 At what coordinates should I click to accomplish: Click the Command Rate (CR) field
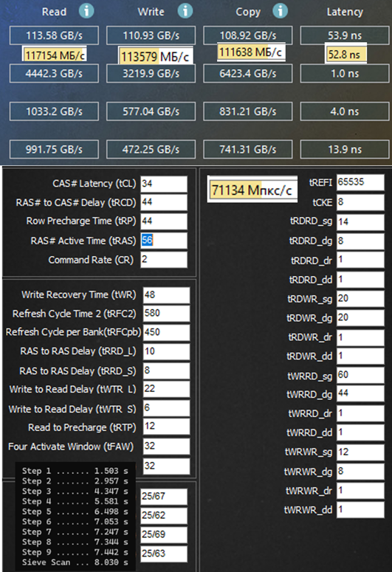pos(164,260)
